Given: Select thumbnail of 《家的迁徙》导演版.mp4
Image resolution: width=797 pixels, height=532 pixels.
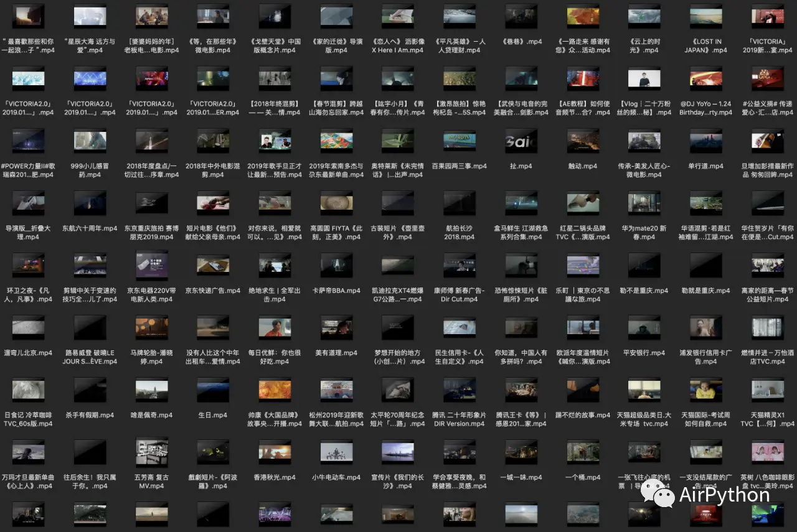Looking at the screenshot, I should 336,16.
